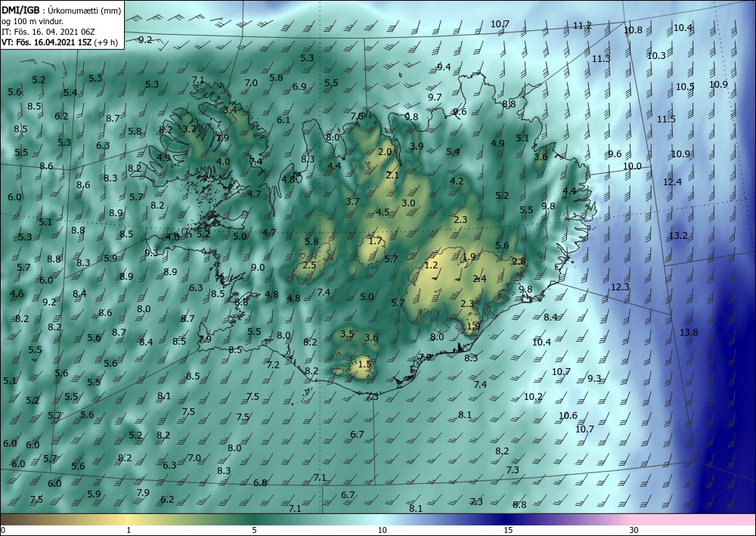756x536 pixels.
Task: Click the map value "4.5"
Action: click(383, 212)
